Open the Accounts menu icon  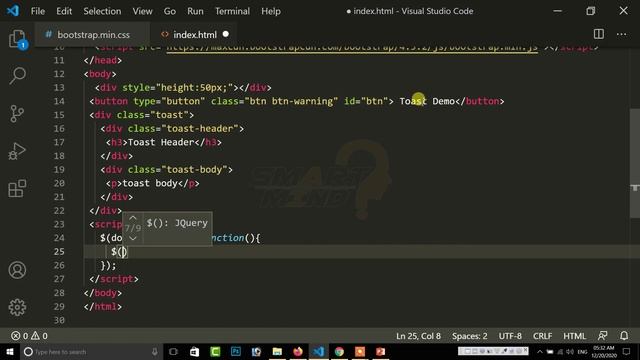pos(17,270)
